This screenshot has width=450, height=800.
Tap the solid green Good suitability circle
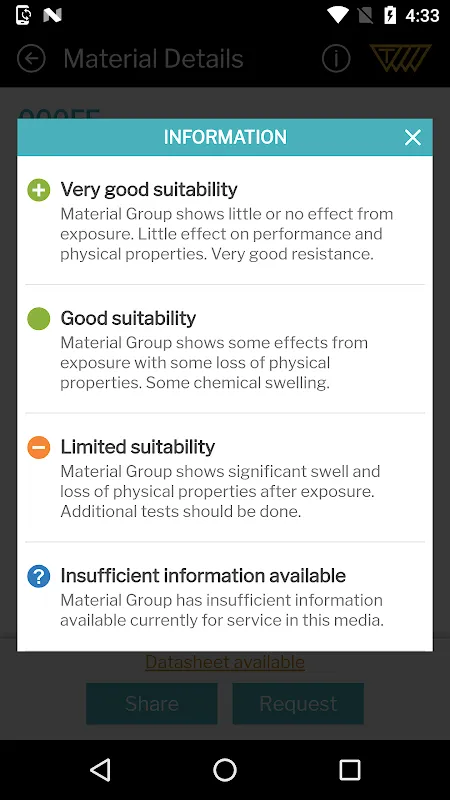(39, 319)
